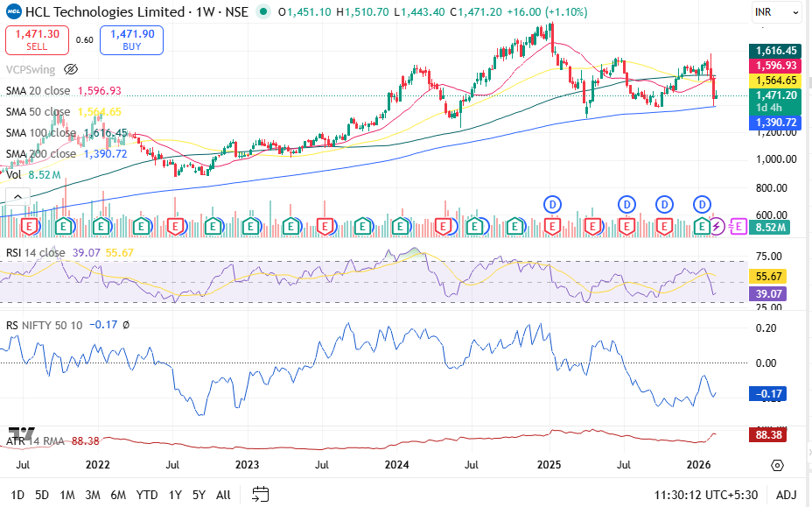The image size is (812, 507).
Task: Show the hidden VCPSwing indicator via eye icon
Action: click(70, 69)
